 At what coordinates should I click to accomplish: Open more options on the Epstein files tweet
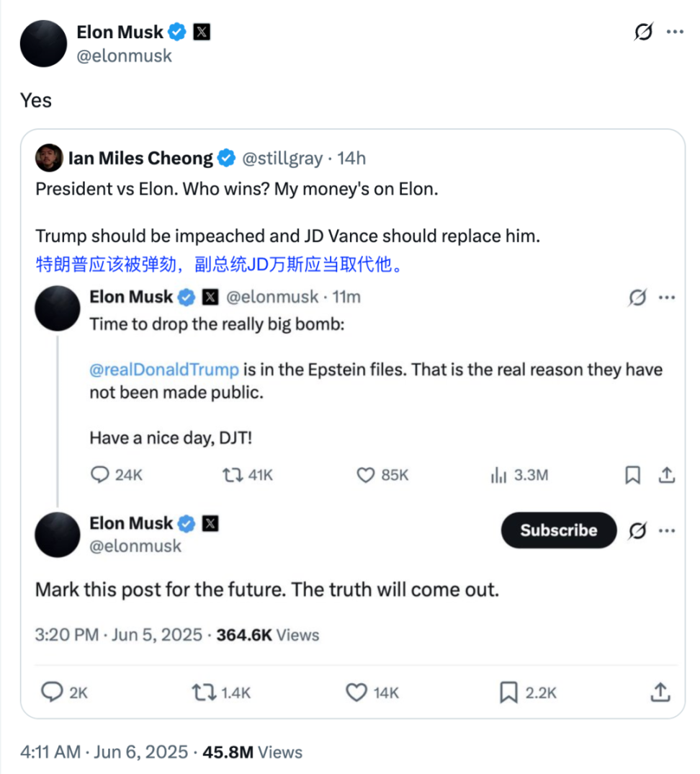(666, 297)
